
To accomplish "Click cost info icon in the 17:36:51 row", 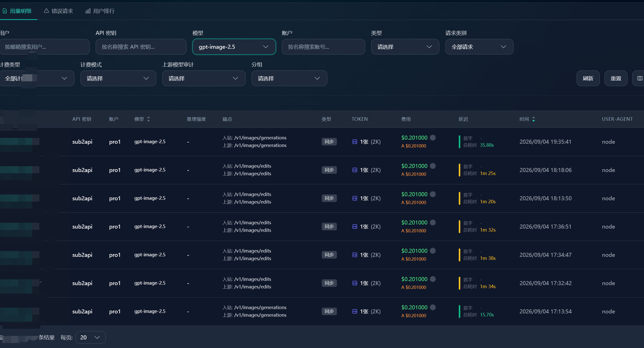I will pyautogui.click(x=433, y=222).
